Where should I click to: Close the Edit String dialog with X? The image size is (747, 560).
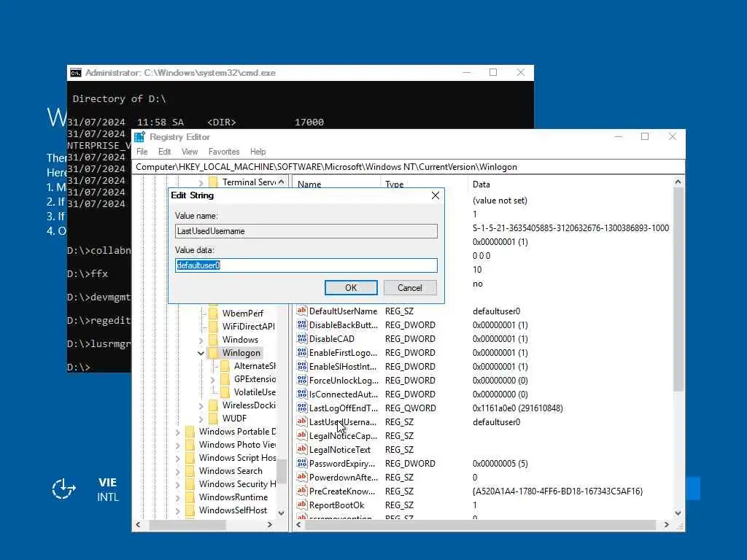tap(435, 195)
